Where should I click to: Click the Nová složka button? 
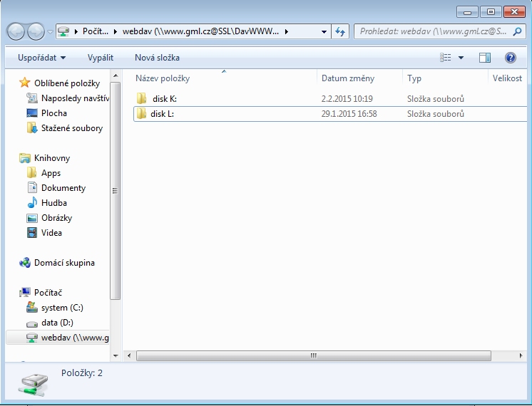pyautogui.click(x=157, y=58)
